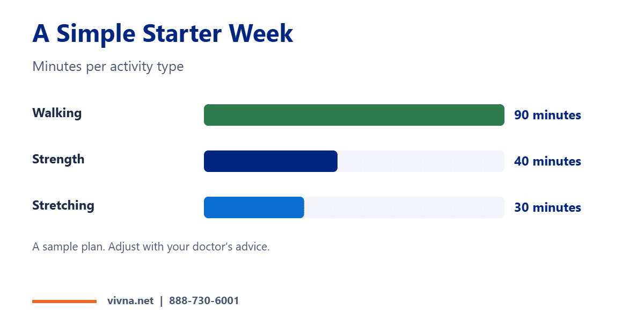Select the '40 minutes' value
This screenshot has width=644, height=316.
pyautogui.click(x=547, y=161)
